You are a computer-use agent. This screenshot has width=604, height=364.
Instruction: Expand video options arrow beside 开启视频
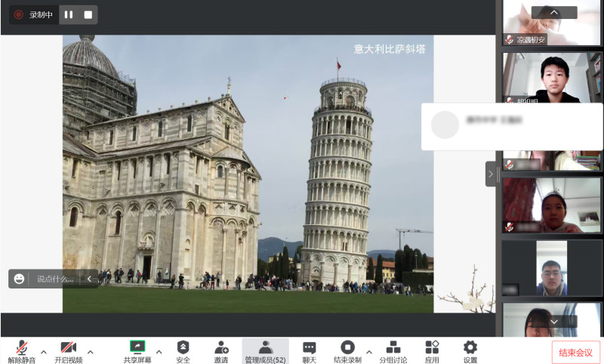[x=91, y=351]
